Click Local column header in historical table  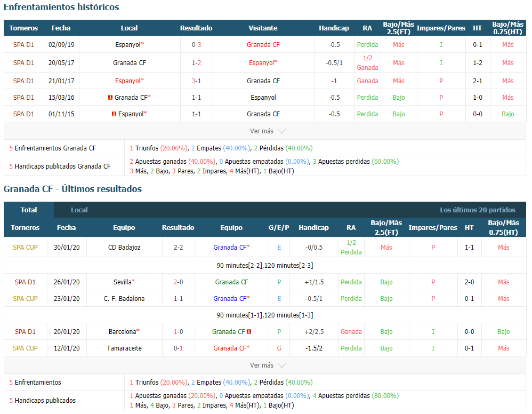(x=129, y=28)
